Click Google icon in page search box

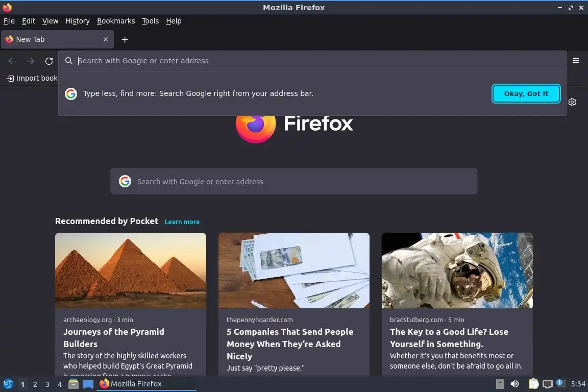(x=125, y=181)
